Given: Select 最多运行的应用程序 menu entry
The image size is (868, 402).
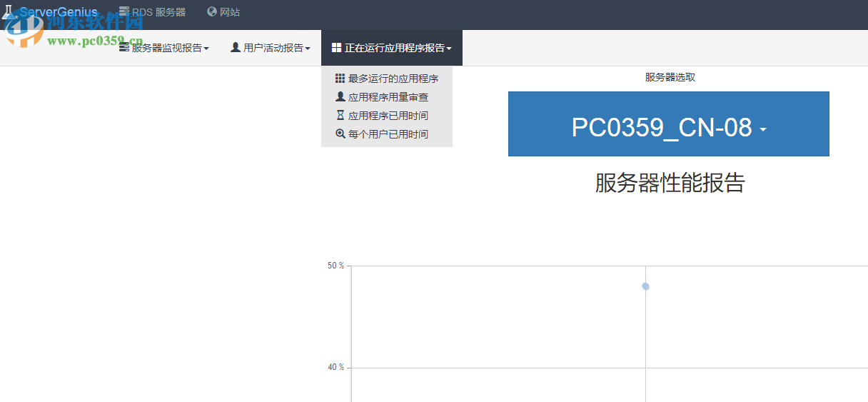Looking at the screenshot, I should [387, 79].
